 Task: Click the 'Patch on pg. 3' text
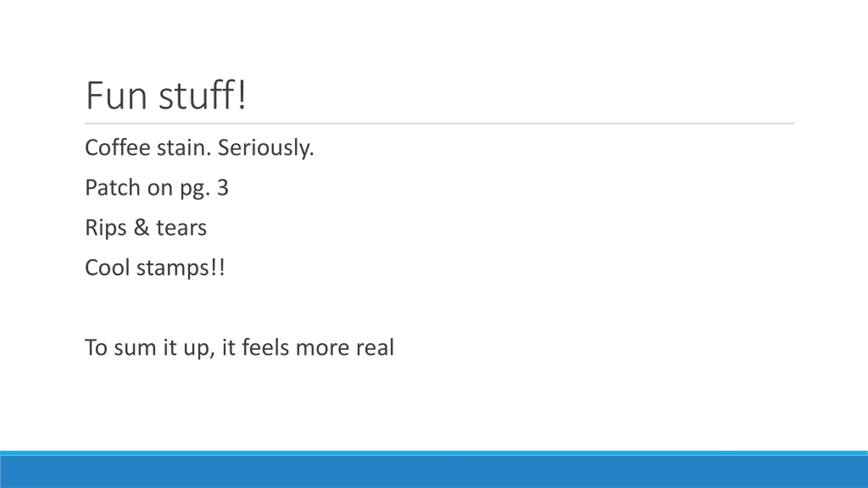pos(157,188)
